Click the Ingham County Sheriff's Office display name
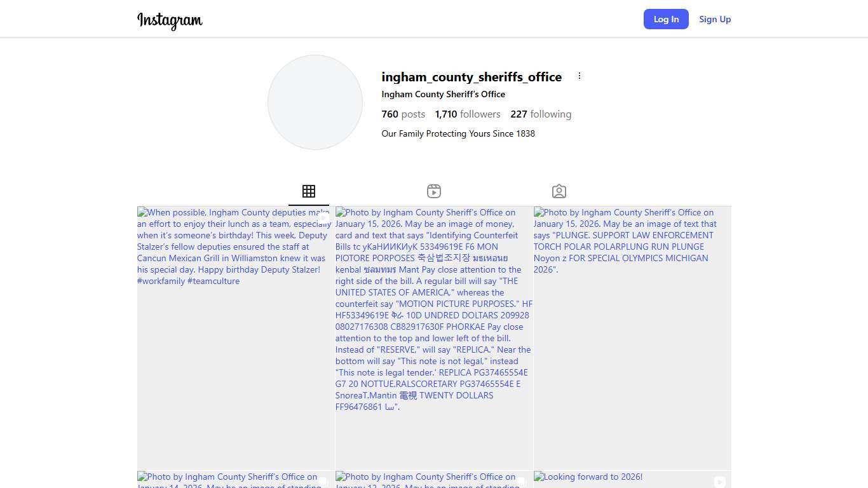 443,94
